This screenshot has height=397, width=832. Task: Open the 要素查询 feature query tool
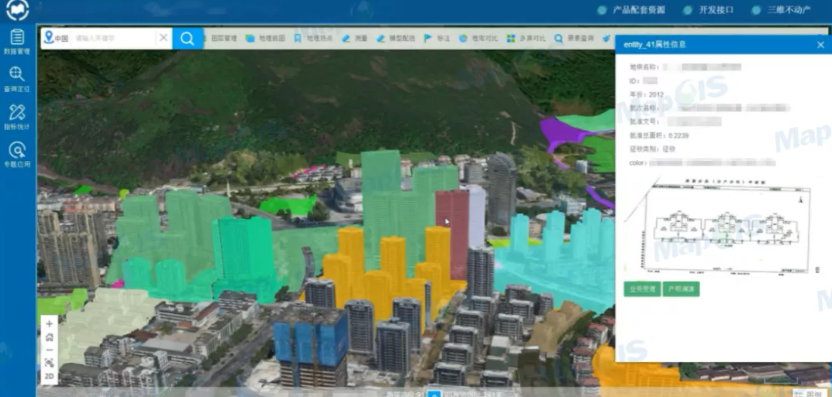pyautogui.click(x=574, y=38)
